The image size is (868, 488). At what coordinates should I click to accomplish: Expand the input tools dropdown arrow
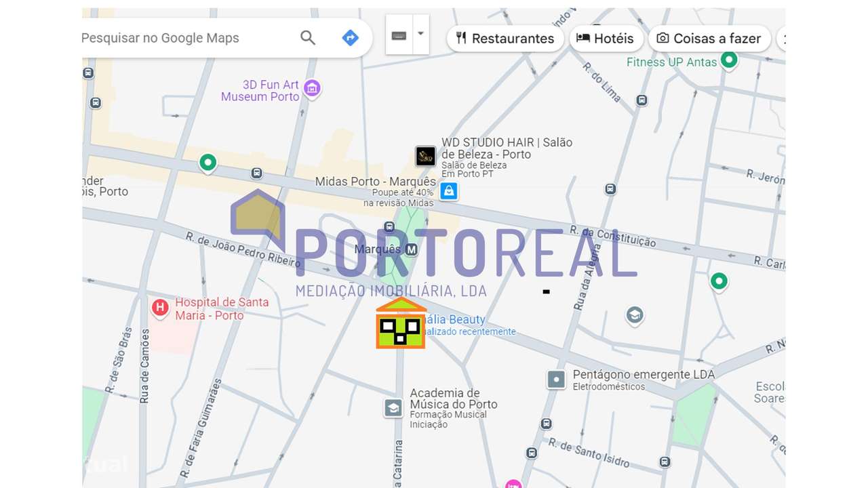pyautogui.click(x=421, y=34)
